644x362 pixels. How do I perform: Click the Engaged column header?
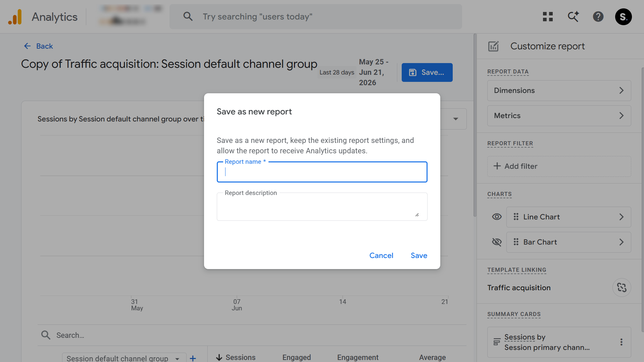pyautogui.click(x=297, y=358)
